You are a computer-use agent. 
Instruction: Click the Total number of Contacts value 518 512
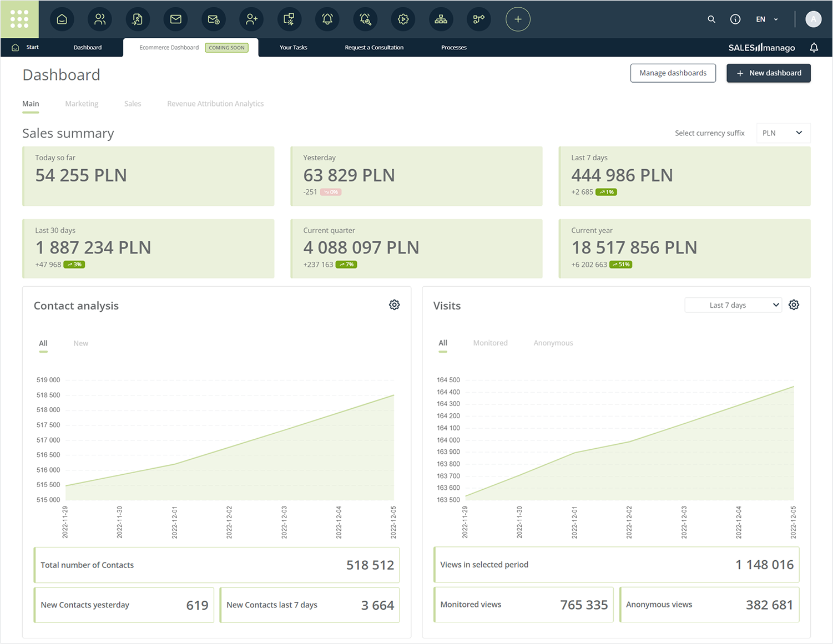click(370, 565)
